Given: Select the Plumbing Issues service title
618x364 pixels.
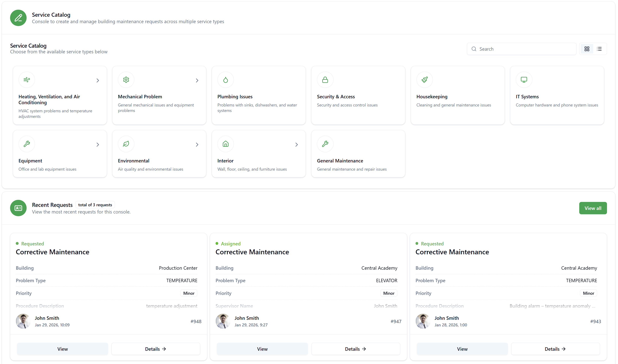Looking at the screenshot, I should pos(235,97).
